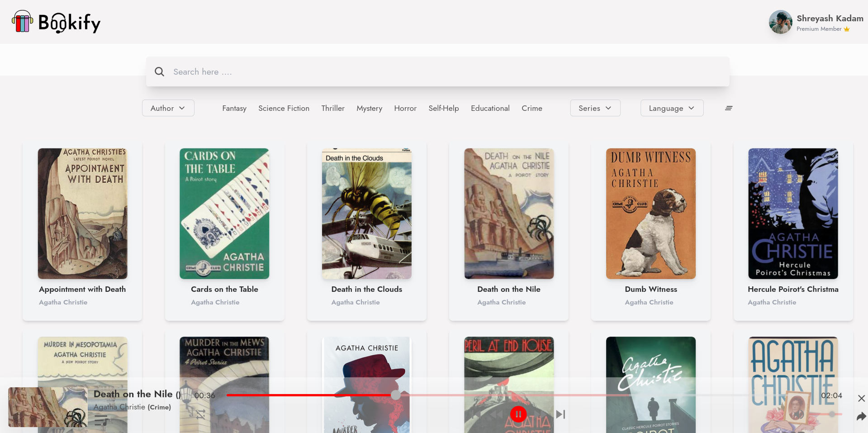The height and width of the screenshot is (433, 868).
Task: Click the (Crime) tag in the player
Action: [x=159, y=407]
